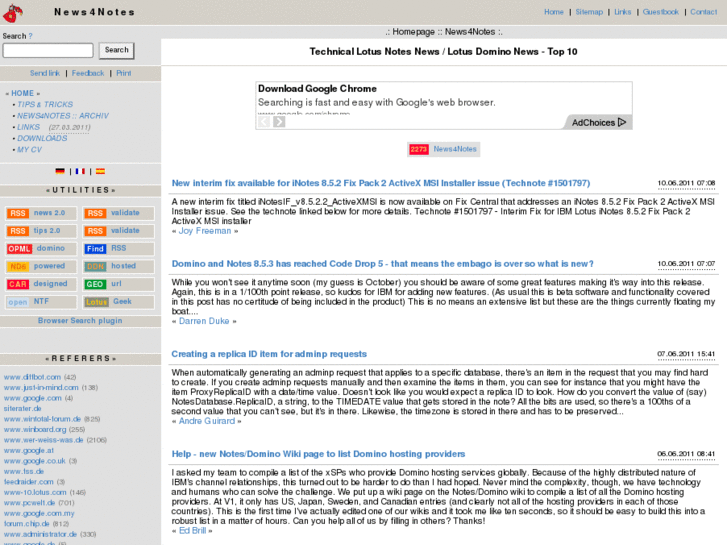This screenshot has height=545, width=727.
Task: Open the iNotes 8.5.2 interim fix article
Action: (381, 183)
